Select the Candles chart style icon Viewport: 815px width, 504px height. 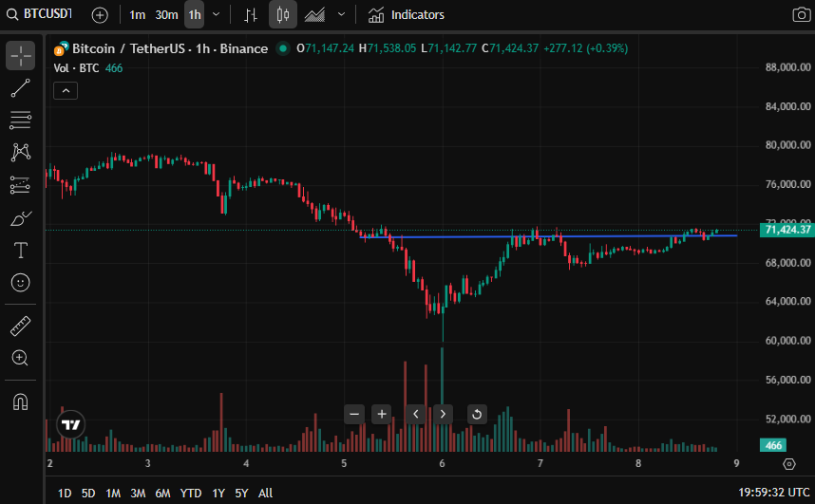point(283,14)
